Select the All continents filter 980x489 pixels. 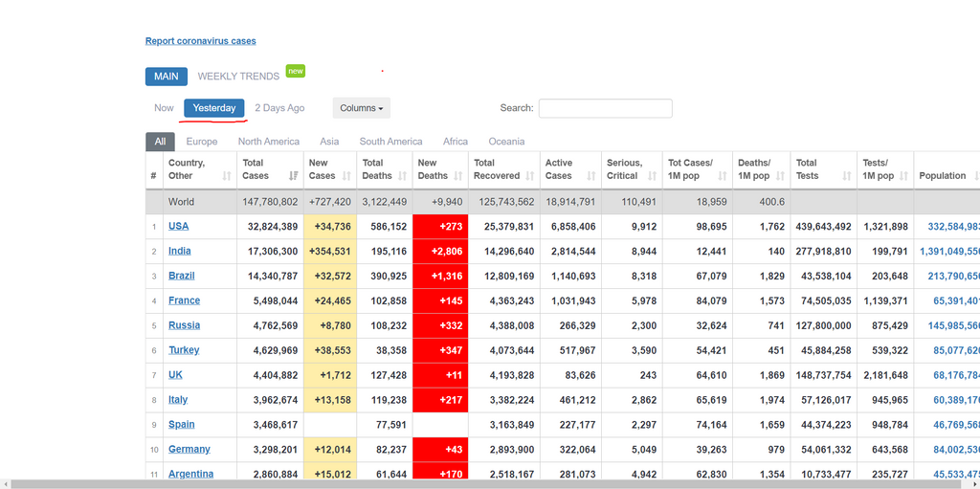[x=160, y=142]
